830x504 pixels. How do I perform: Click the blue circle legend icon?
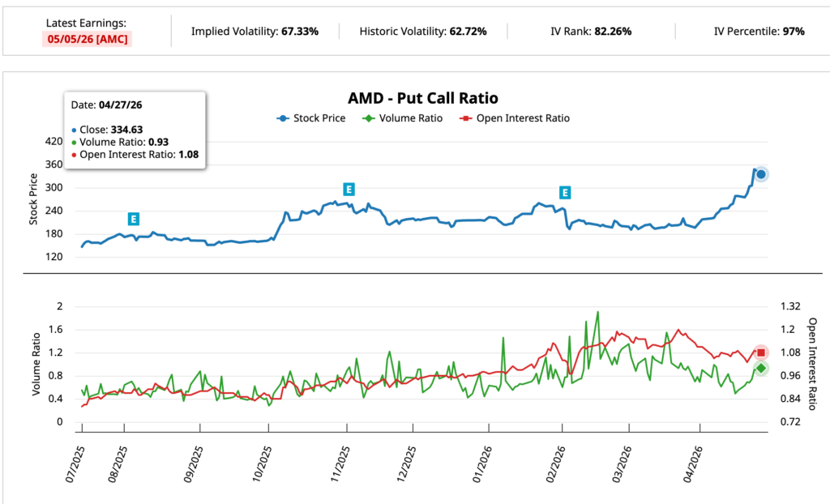click(x=283, y=118)
